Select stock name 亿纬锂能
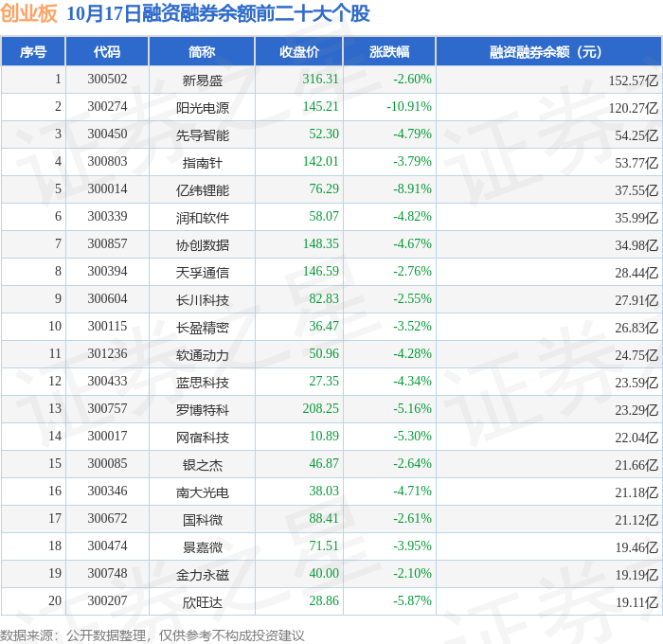The width and height of the screenshot is (663, 644). point(202,190)
